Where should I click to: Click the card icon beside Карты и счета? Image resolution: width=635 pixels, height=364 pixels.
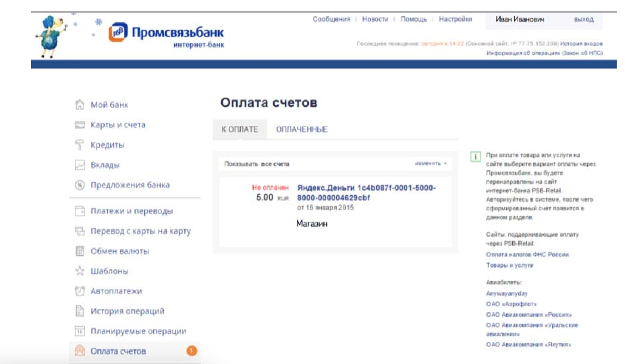tap(80, 125)
